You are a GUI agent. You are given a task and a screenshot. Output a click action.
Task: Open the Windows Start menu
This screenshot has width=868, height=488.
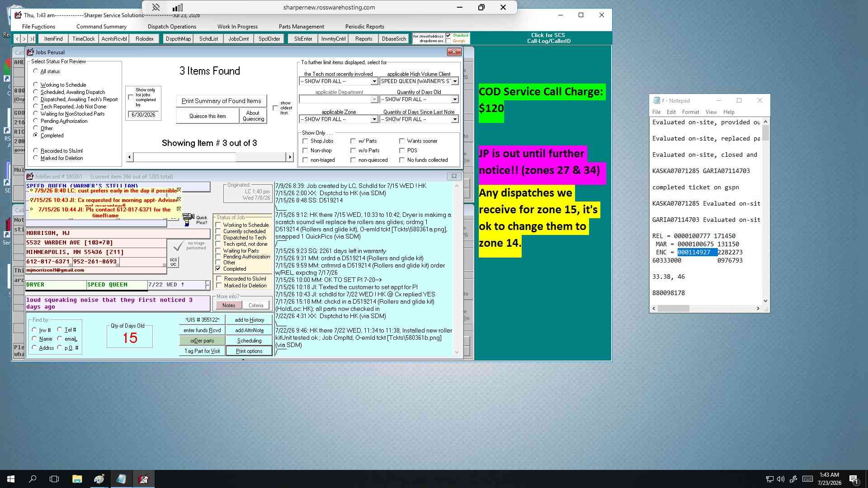point(11,479)
